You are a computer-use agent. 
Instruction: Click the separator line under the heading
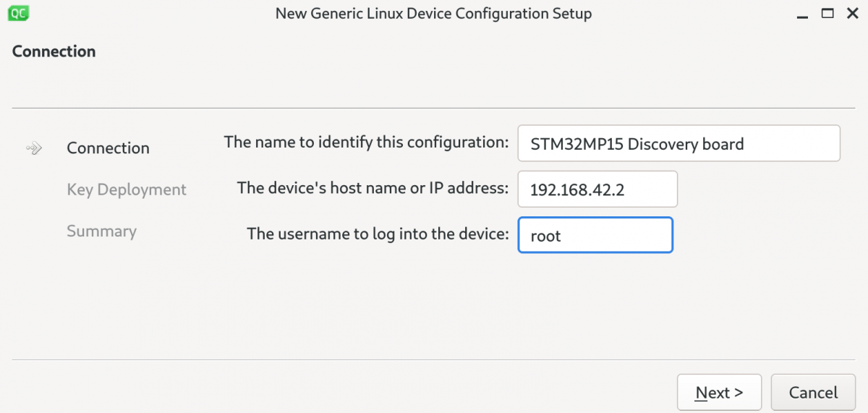click(x=434, y=108)
